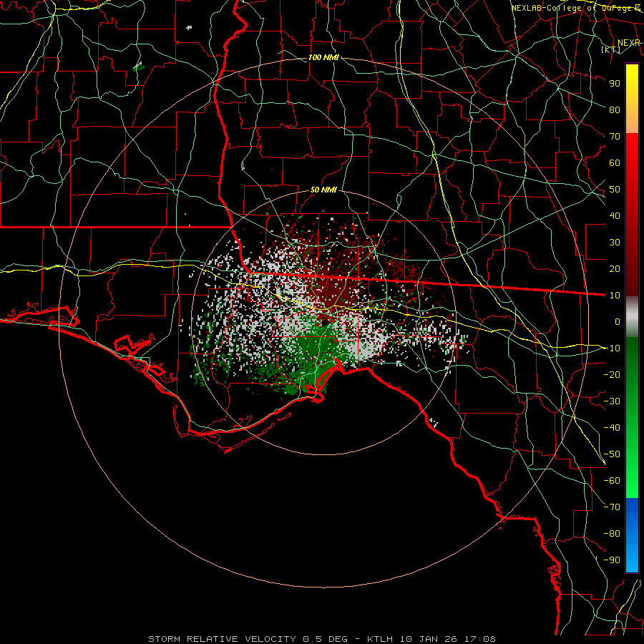Click the "100 NMI" range ring label
Image resolution: width=644 pixels, height=644 pixels.
tap(323, 57)
